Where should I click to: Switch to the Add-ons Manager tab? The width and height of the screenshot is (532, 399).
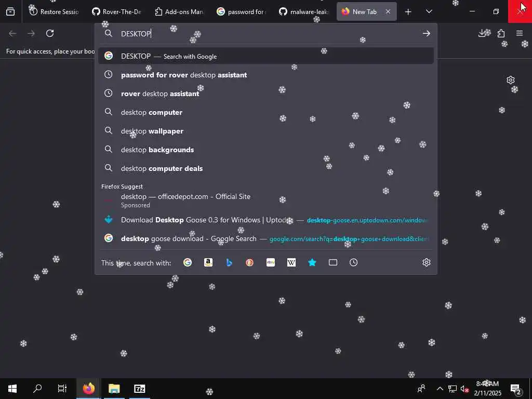tap(179, 11)
